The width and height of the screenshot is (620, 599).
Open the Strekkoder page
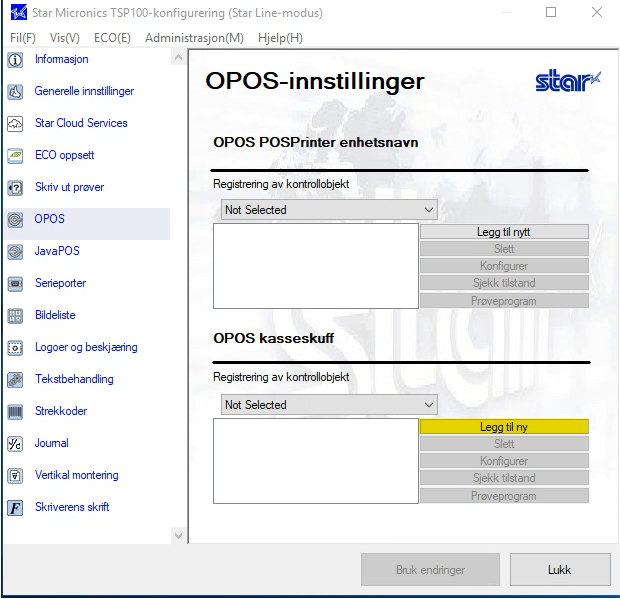coord(61,411)
